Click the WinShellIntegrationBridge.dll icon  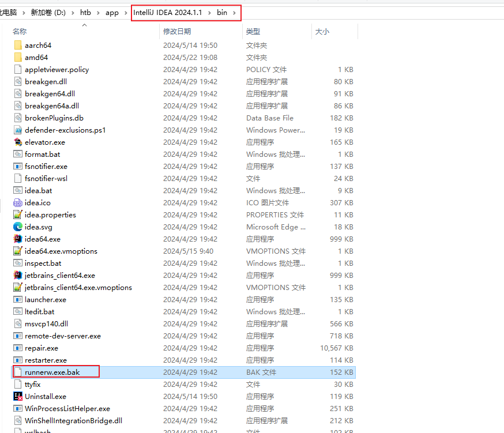point(18,421)
